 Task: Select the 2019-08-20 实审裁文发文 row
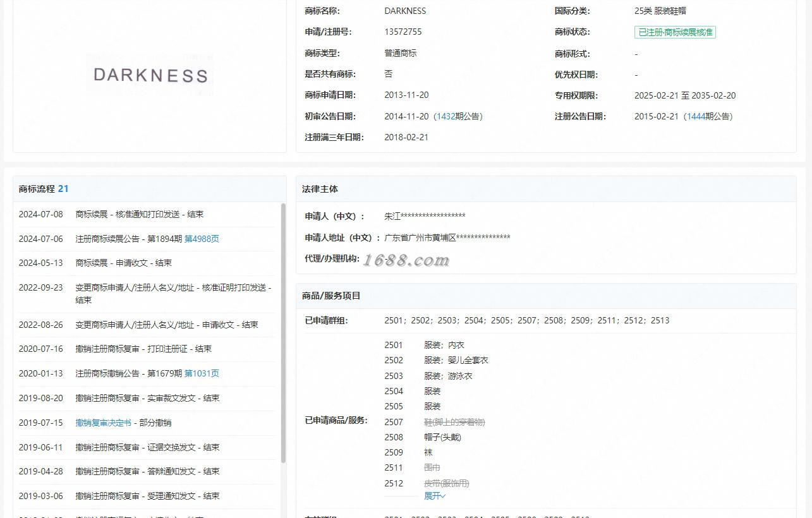pos(147,398)
